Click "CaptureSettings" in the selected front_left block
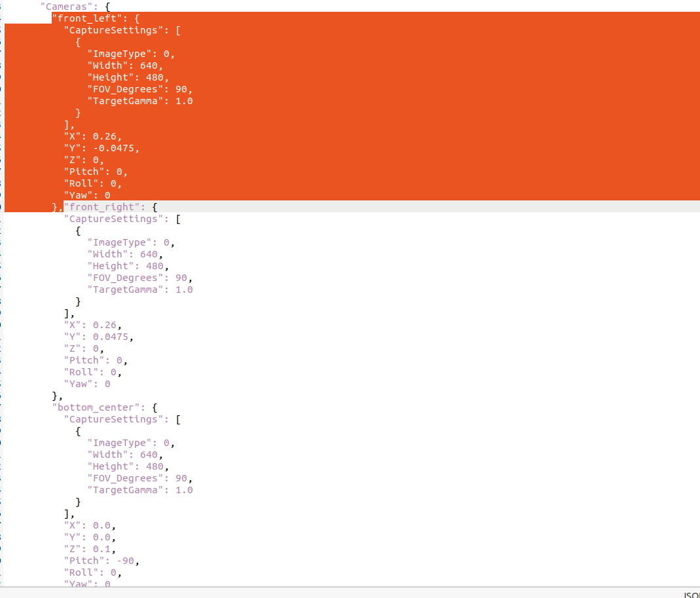Image resolution: width=700 pixels, height=598 pixels. (113, 30)
